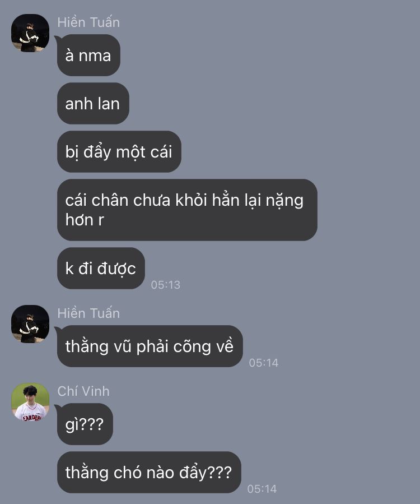Tap Hiền Tuấn's avatar beside 'thằng vũ phải cõng về'
The height and width of the screenshot is (504, 420).
pyautogui.click(x=30, y=323)
